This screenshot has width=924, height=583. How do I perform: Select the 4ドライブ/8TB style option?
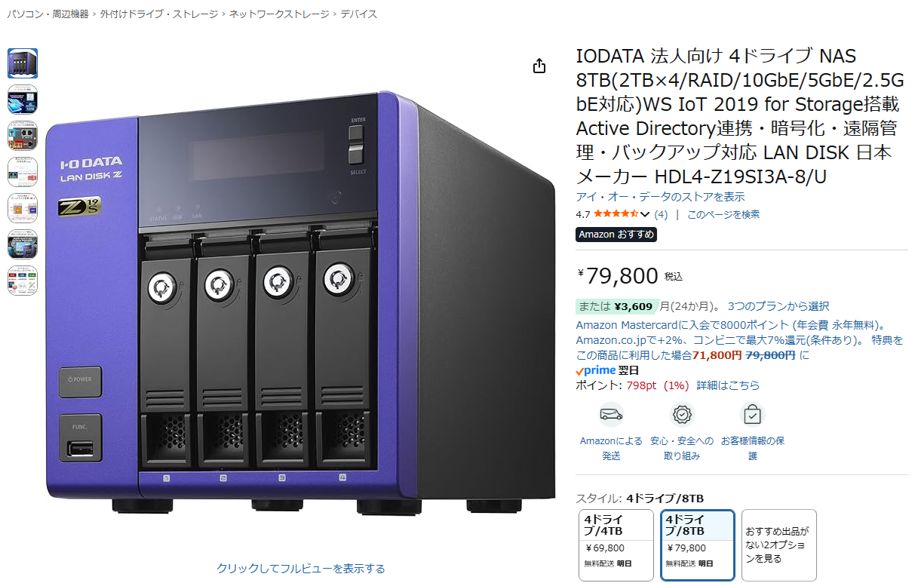coord(698,545)
